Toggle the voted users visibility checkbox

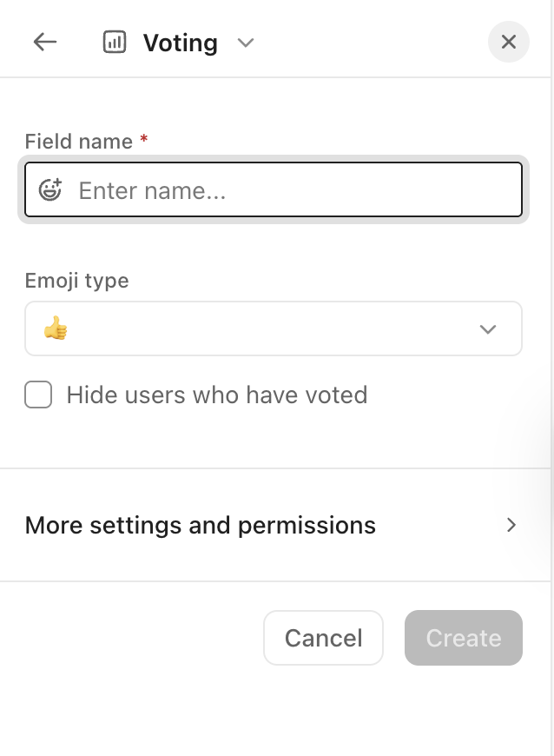[38, 395]
